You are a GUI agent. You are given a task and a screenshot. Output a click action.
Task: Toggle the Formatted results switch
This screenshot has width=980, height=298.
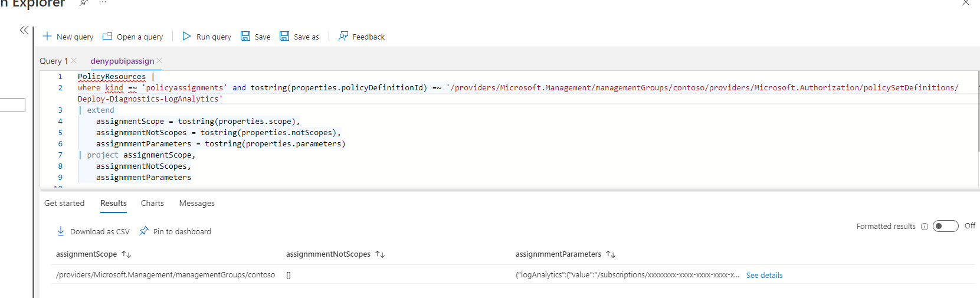coord(945,226)
